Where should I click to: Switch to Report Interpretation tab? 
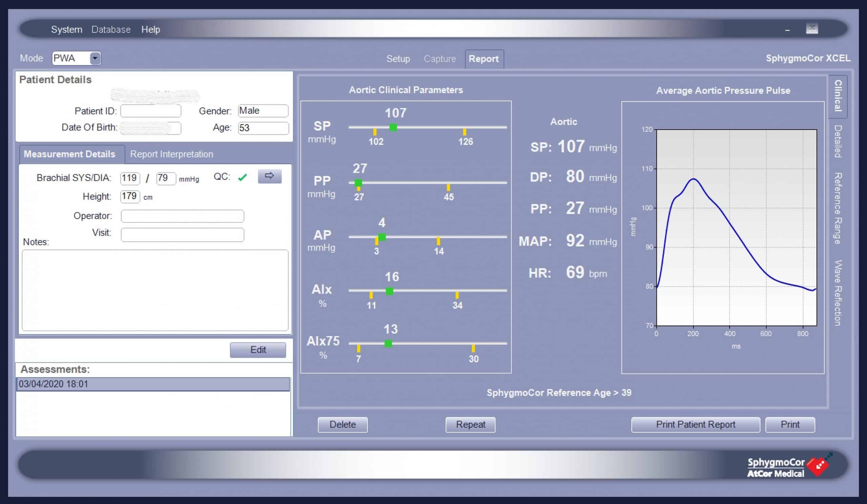point(171,154)
